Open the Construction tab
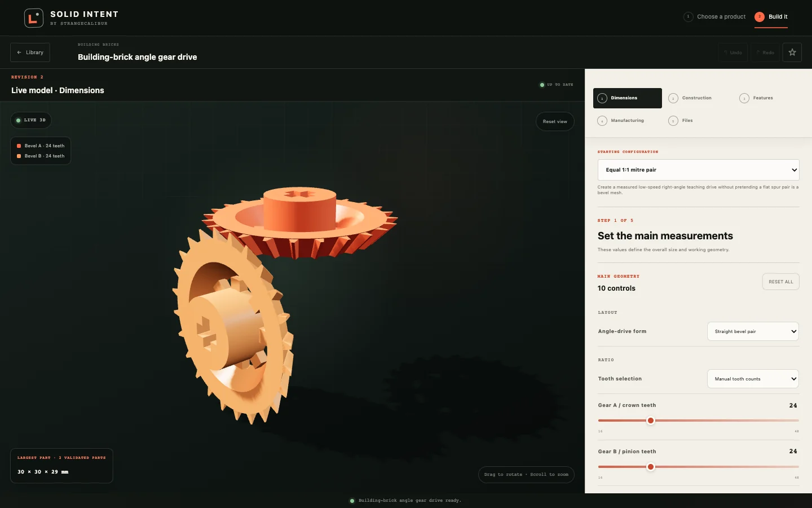The width and height of the screenshot is (812, 508). (x=699, y=98)
